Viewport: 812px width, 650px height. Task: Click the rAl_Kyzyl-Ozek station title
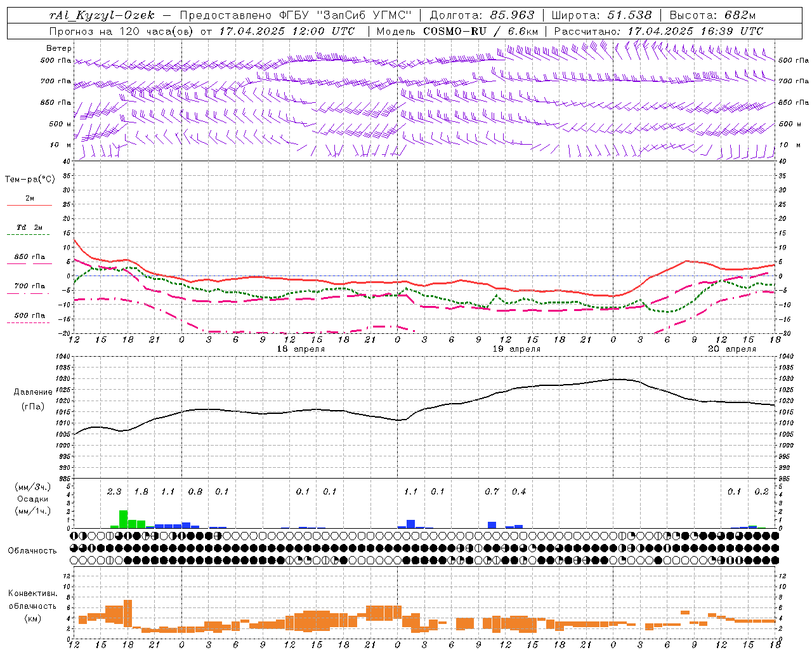[102, 15]
